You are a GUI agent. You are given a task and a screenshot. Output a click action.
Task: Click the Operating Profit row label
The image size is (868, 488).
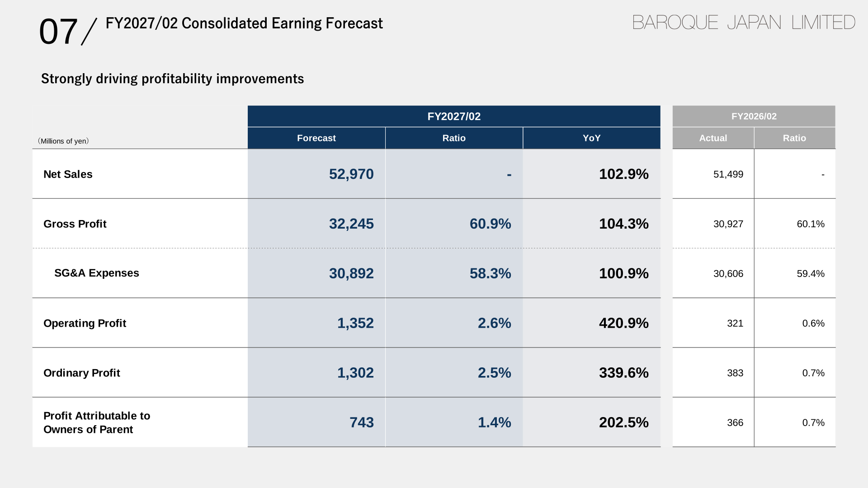point(85,324)
